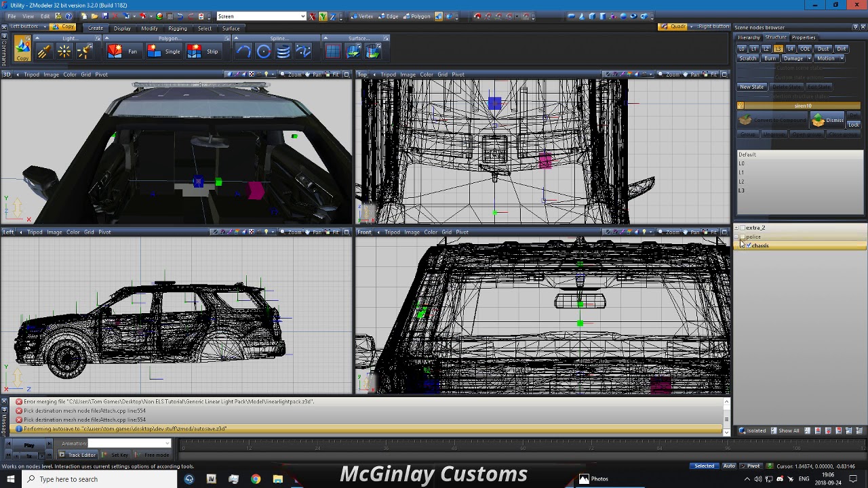
Task: Open Windows Start menu
Action: click(x=11, y=479)
